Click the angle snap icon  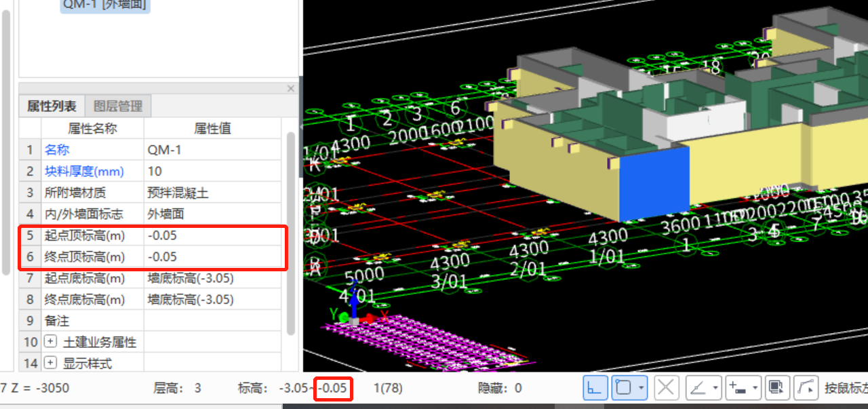[x=697, y=389]
